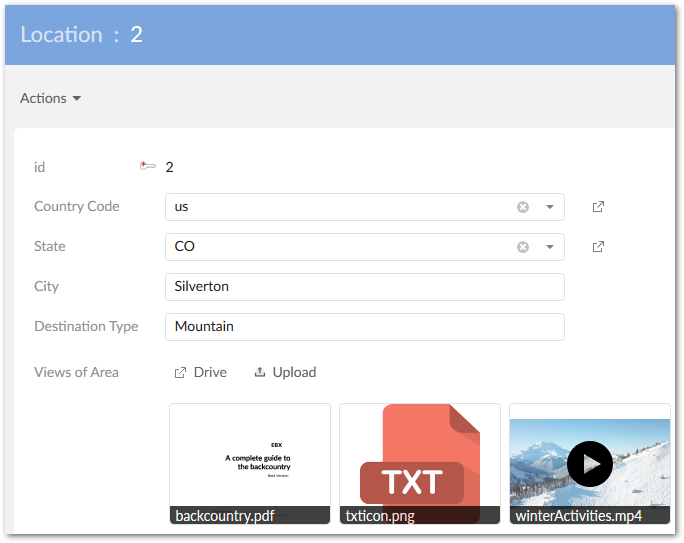The width and height of the screenshot is (684, 543).
Task: Select the txticon.png thumbnail
Action: click(x=420, y=464)
